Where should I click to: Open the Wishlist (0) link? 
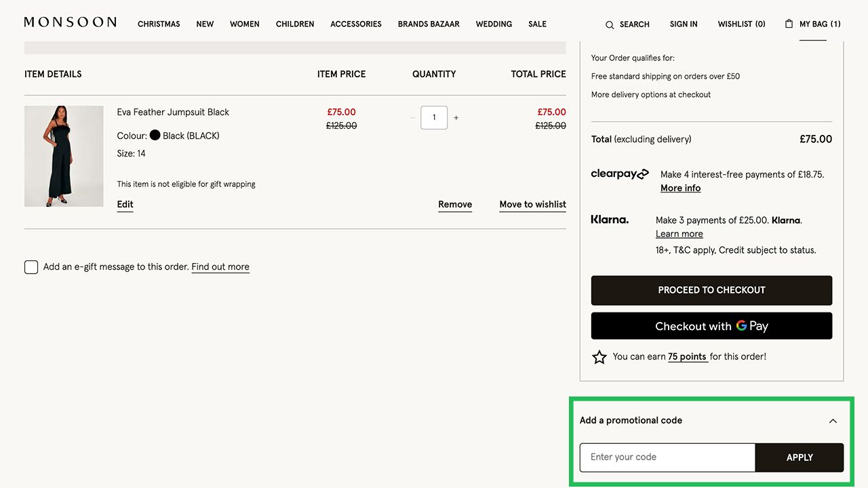742,24
